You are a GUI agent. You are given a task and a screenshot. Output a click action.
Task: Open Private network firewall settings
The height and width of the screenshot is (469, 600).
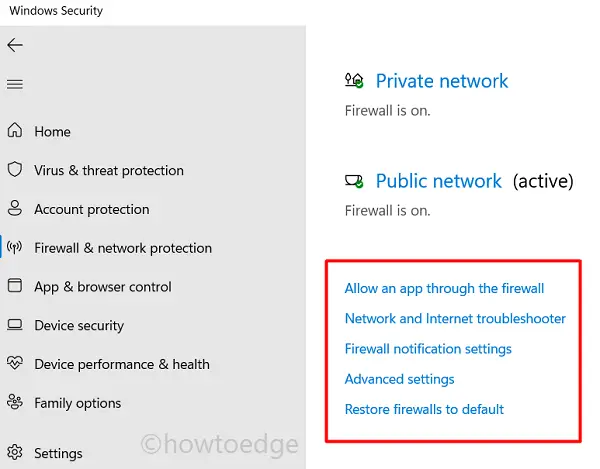click(x=441, y=81)
